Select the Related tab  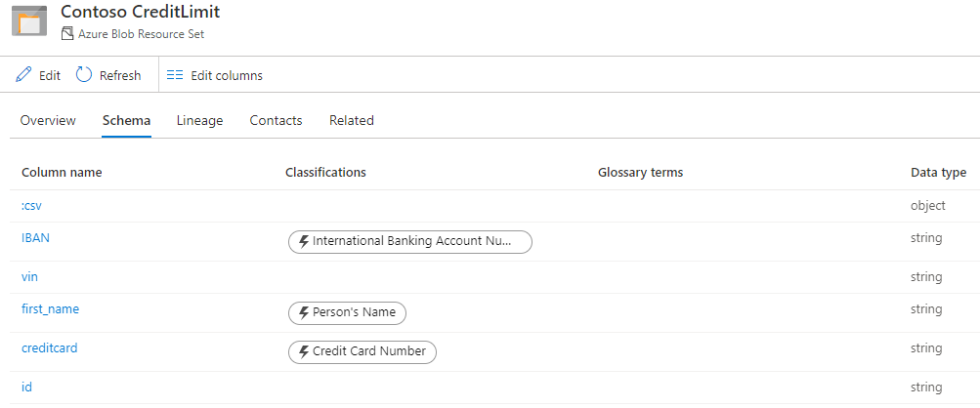coord(352,121)
